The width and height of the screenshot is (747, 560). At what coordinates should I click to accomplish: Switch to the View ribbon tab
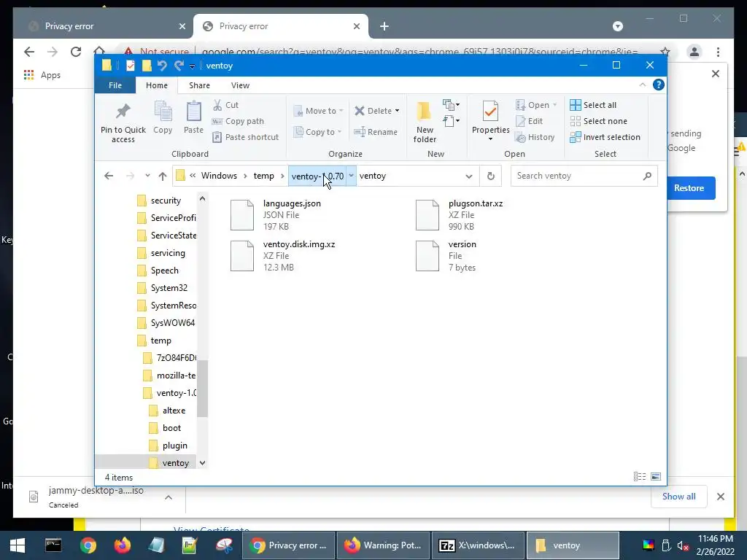click(240, 85)
